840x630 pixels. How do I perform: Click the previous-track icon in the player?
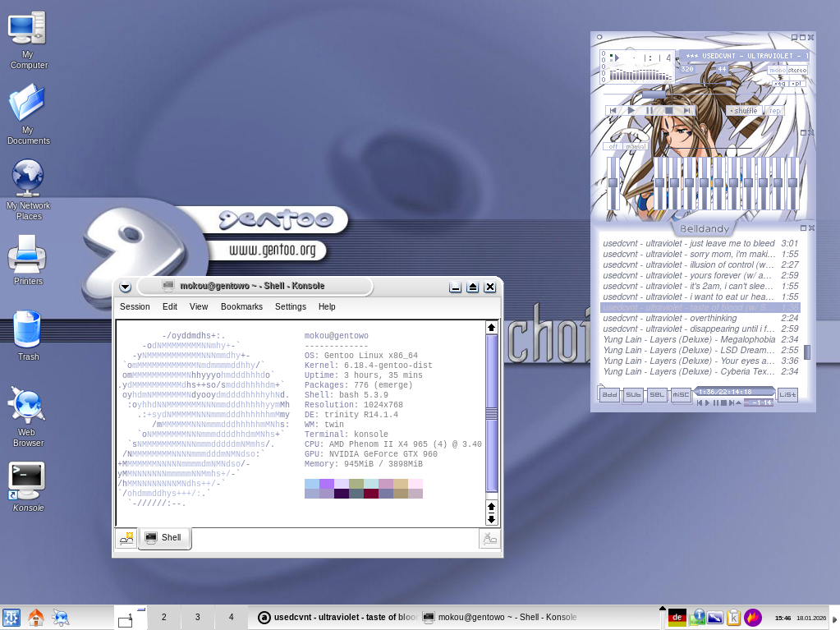[613, 110]
